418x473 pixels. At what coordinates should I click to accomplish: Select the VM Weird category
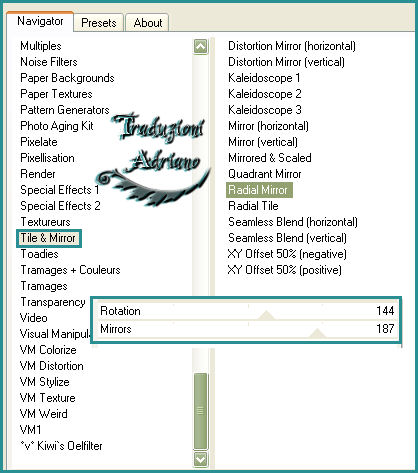(x=44, y=414)
